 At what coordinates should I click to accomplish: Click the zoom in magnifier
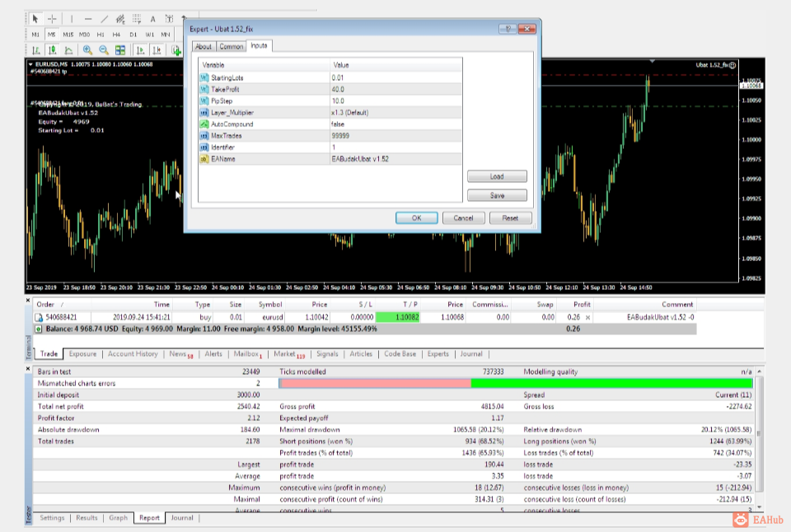87,50
